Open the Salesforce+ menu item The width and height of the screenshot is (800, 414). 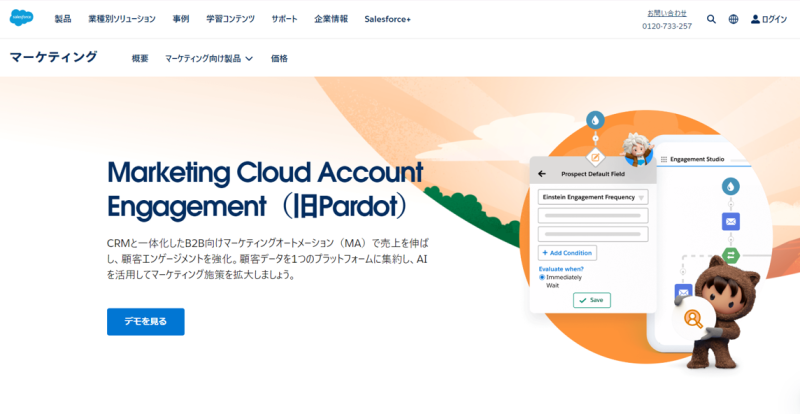387,19
